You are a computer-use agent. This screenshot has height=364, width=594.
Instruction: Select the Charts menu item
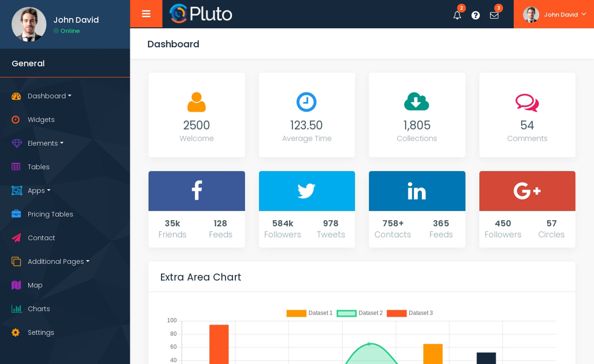39,308
